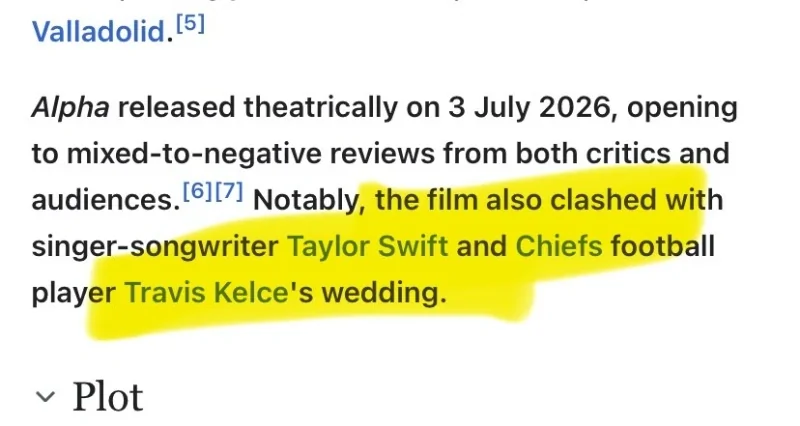
Task: Click the word theatrically
Action: coord(320,108)
